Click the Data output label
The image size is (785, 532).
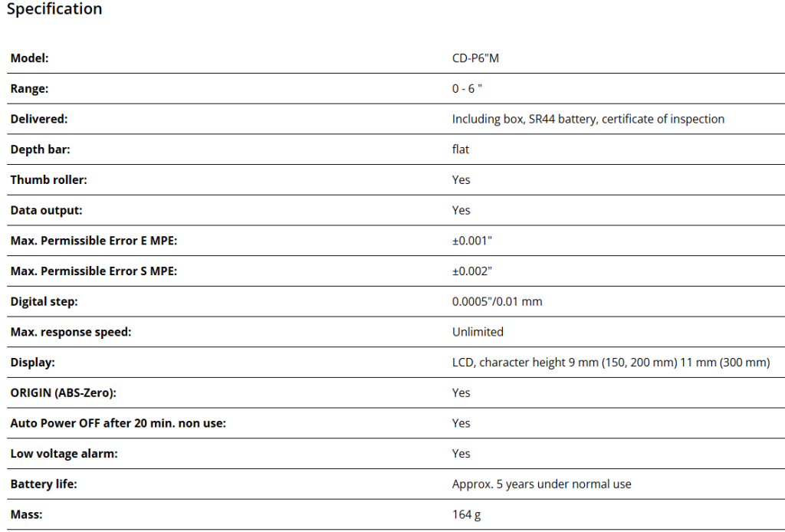click(46, 210)
